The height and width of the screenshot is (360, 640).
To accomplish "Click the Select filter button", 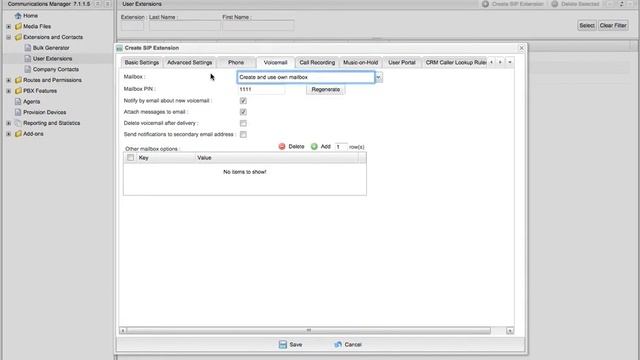I will pyautogui.click(x=587, y=25).
